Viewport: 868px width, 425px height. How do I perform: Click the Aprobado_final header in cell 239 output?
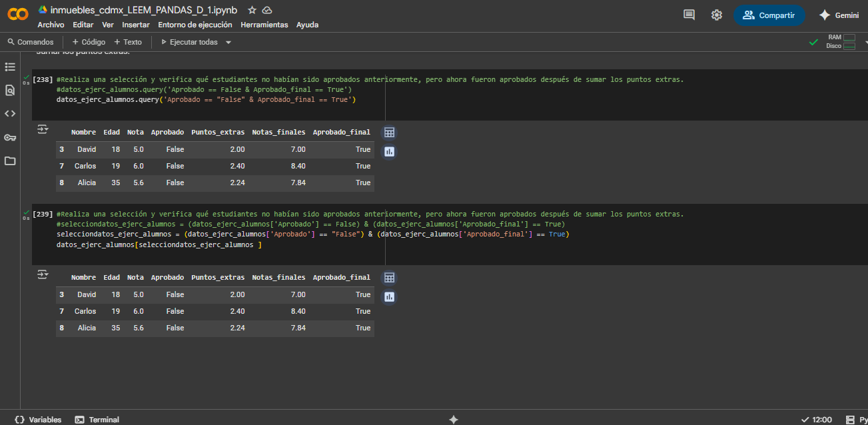(x=342, y=277)
